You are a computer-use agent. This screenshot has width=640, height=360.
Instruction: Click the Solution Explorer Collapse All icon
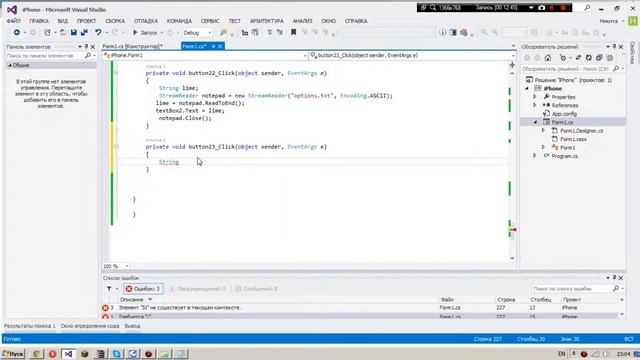coord(599,58)
